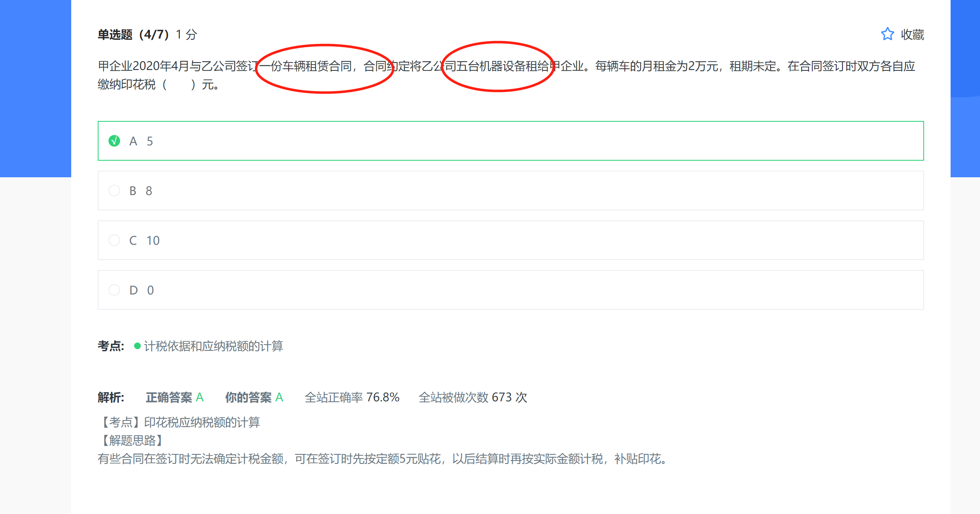This screenshot has height=514, width=980.
Task: Click the 【解题思路】 heading in the explanation
Action: [132, 440]
